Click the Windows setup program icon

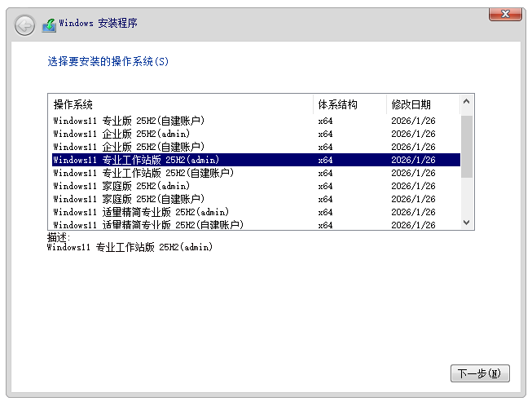(49, 24)
